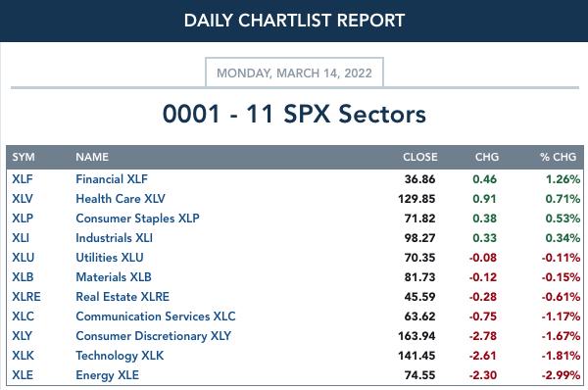Viewport: 588px width, 390px height.
Task: Open Technology XLK chart link
Action: (x=120, y=356)
